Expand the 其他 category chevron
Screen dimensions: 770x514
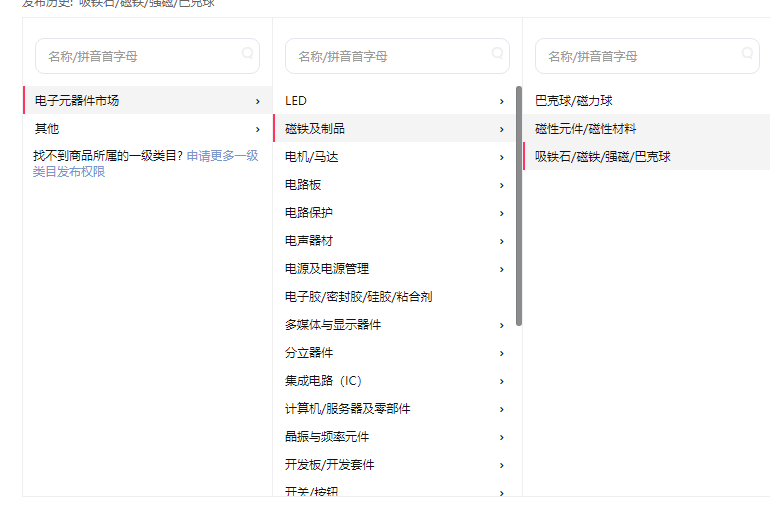click(x=257, y=129)
